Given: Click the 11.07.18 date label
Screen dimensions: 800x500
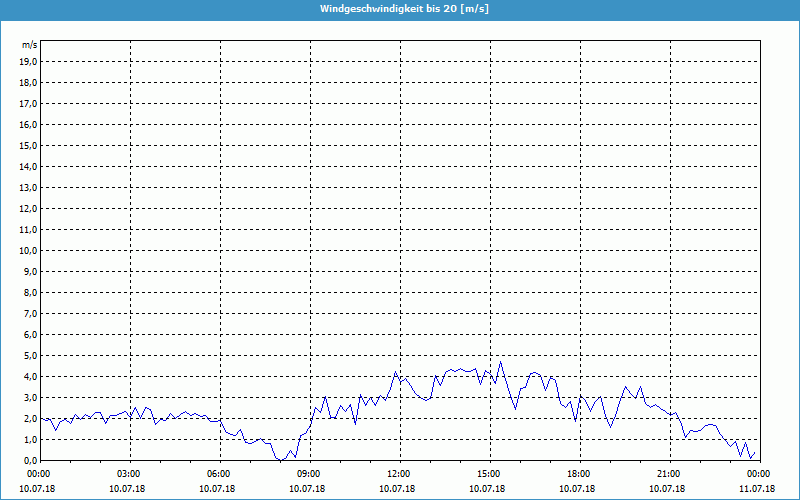Looking at the screenshot, I should 757,489.
